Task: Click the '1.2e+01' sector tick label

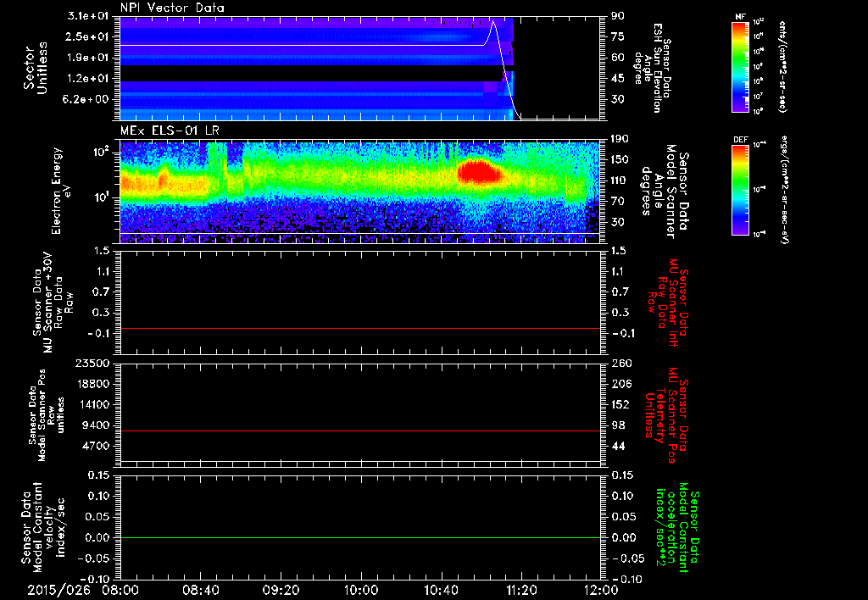Action: pyautogui.click(x=90, y=79)
